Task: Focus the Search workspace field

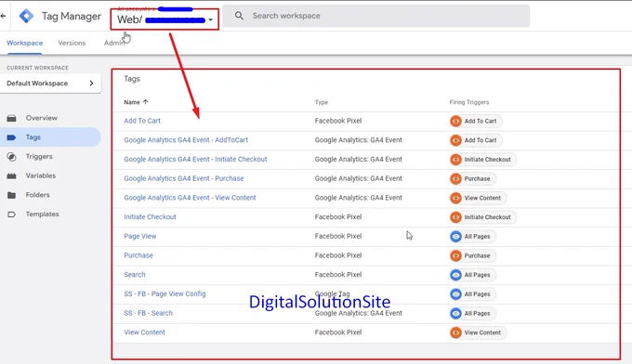Action: (x=376, y=16)
